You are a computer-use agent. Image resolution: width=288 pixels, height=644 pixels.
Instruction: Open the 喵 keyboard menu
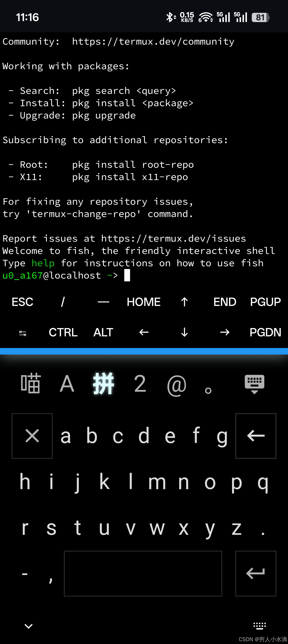(30, 384)
